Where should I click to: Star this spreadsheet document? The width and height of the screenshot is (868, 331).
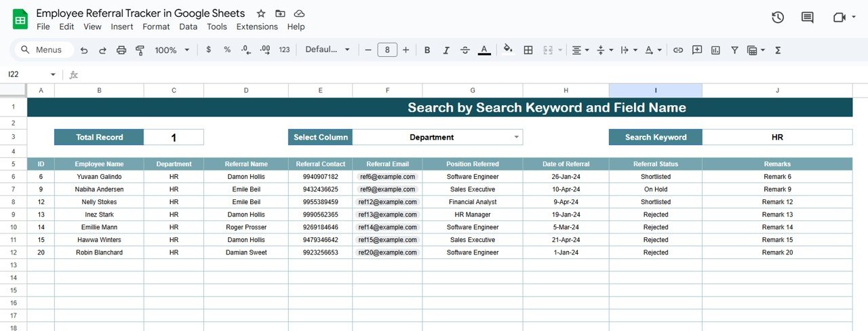[261, 14]
